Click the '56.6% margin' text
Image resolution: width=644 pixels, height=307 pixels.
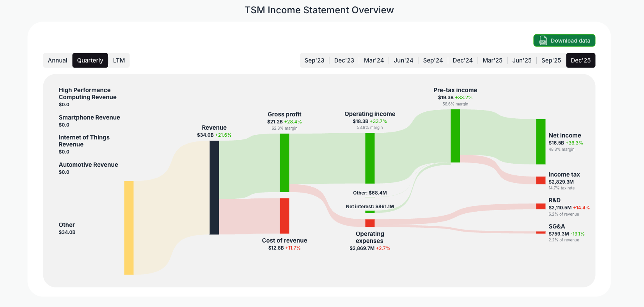tap(455, 104)
